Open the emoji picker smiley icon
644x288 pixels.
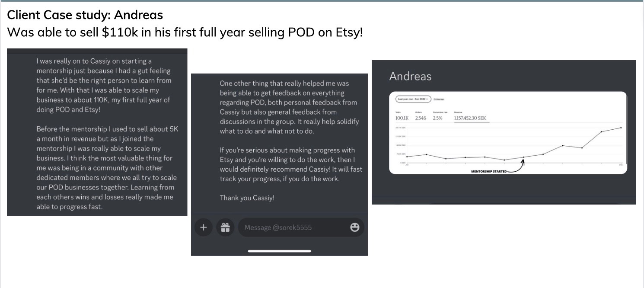354,227
